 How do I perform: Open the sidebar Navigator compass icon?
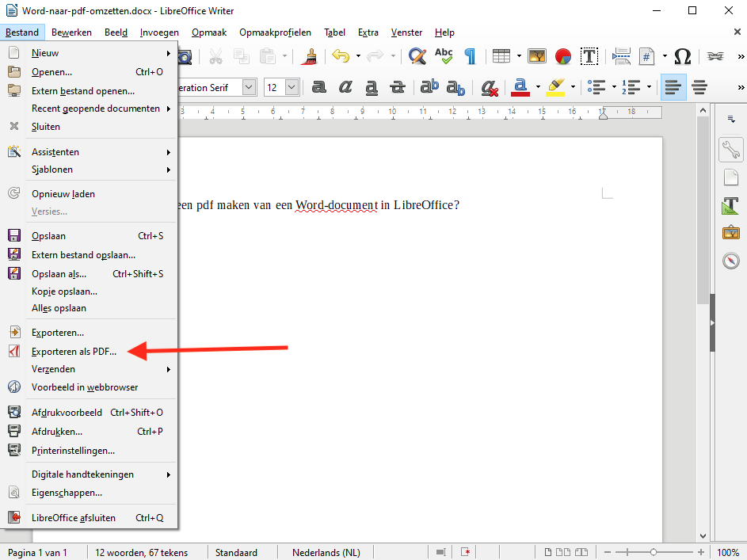coord(730,261)
